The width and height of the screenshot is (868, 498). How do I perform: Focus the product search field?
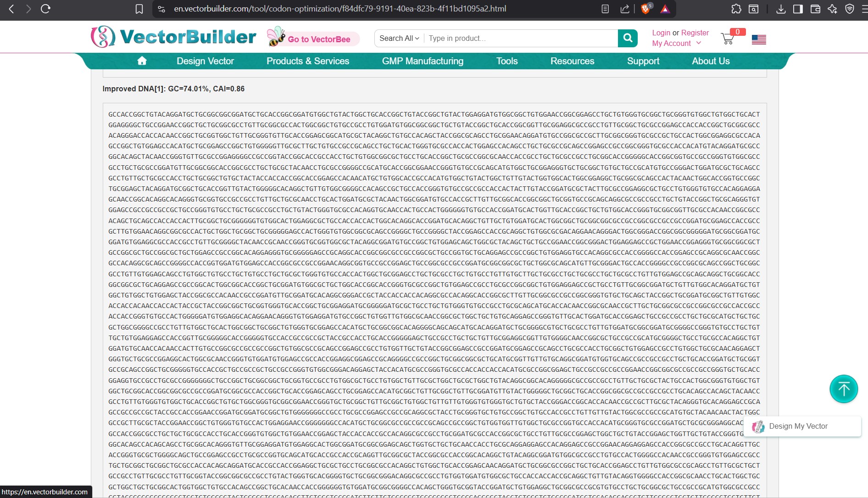[521, 39]
